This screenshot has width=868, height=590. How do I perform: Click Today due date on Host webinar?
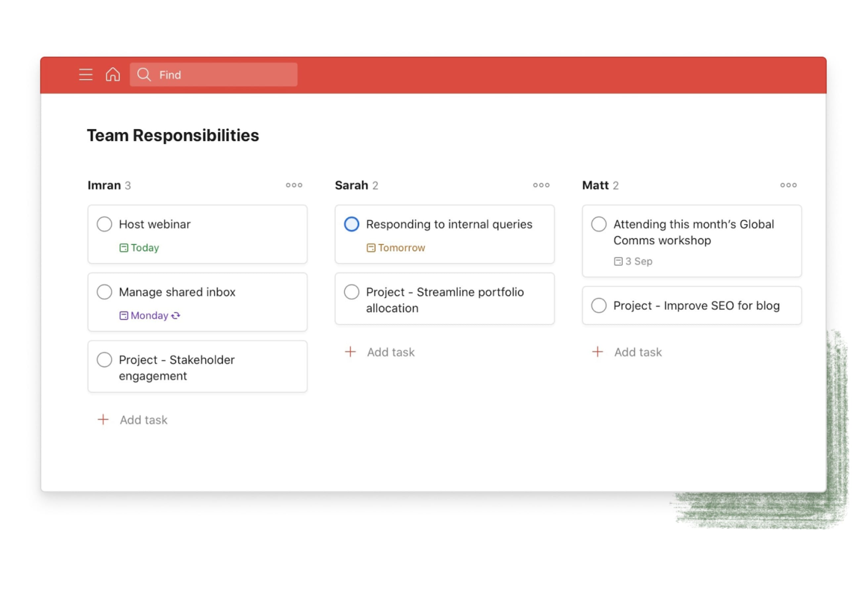pyautogui.click(x=145, y=248)
